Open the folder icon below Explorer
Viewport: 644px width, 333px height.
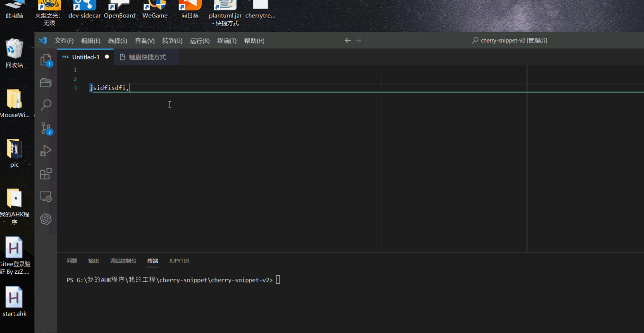[x=46, y=82]
